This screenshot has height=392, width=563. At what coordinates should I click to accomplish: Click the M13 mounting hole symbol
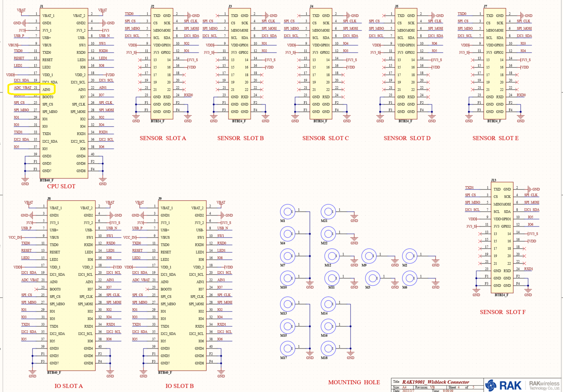pos(288,304)
